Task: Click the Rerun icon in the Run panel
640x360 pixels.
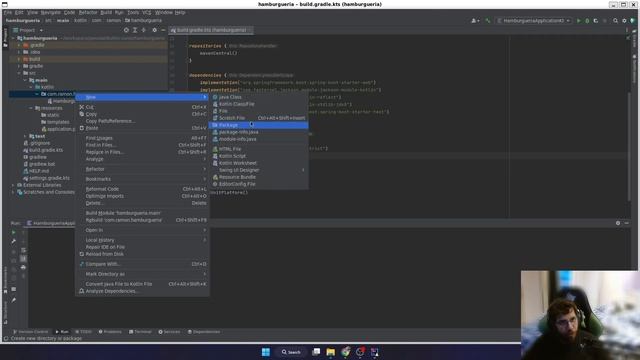Action: coord(13,232)
